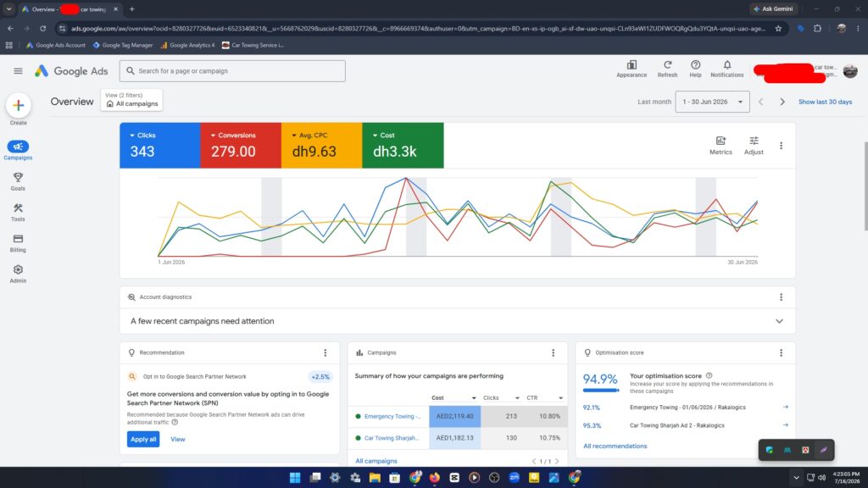The width and height of the screenshot is (868, 488).
Task: Switch to the Overview browser tab
Action: point(70,8)
